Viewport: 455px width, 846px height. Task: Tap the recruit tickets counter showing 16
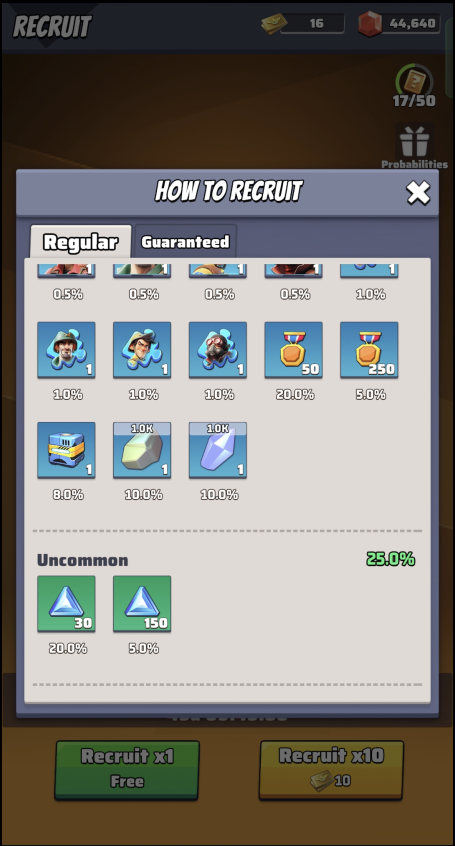click(x=303, y=23)
